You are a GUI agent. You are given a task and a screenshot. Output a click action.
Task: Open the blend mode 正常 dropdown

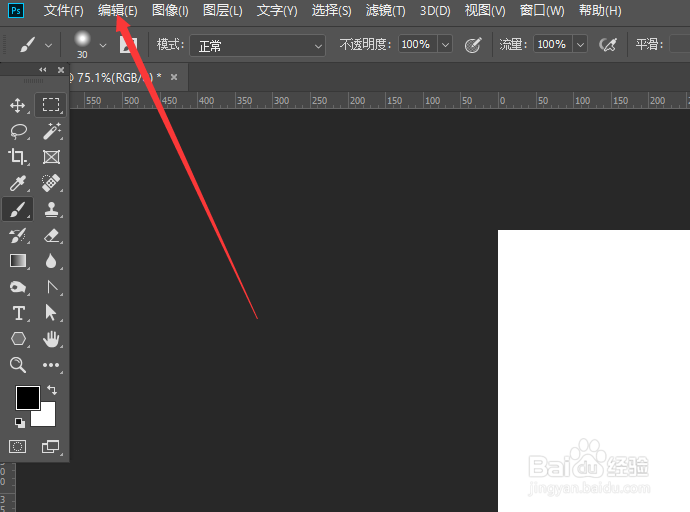[x=257, y=46]
